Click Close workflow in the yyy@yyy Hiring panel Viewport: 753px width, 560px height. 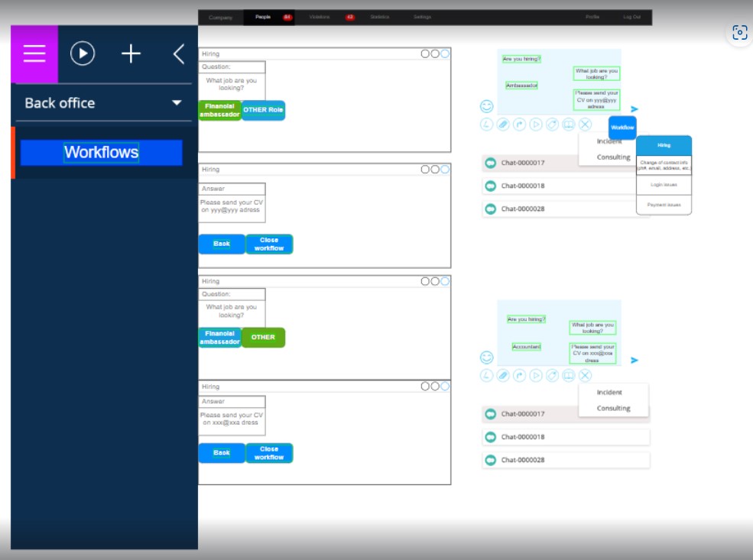269,244
